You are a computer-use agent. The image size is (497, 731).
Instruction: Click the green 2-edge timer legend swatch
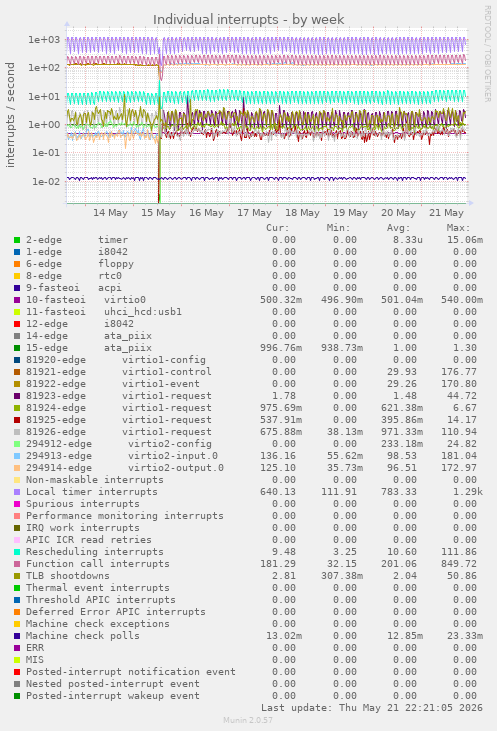click(x=17, y=240)
